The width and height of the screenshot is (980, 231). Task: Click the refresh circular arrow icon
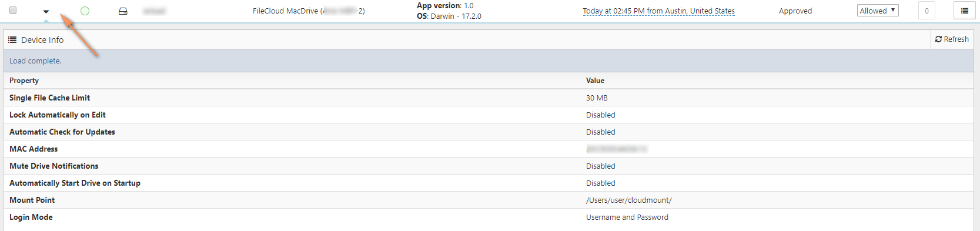[938, 39]
